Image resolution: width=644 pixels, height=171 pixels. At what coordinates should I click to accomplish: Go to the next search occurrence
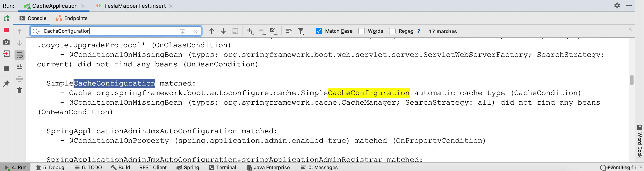coord(223,31)
